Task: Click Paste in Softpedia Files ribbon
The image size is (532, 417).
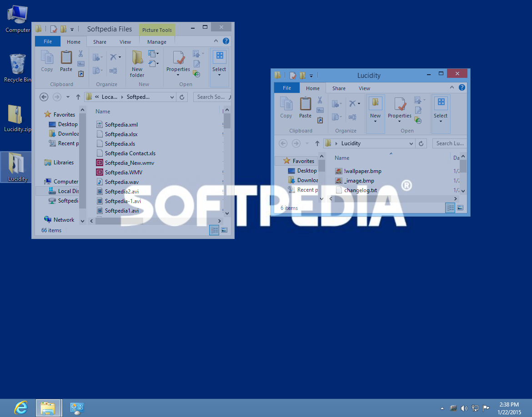Action: (66, 61)
